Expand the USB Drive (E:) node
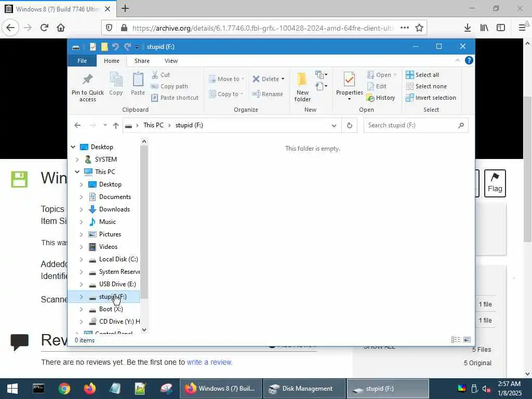Image resolution: width=532 pixels, height=399 pixels. point(81,284)
